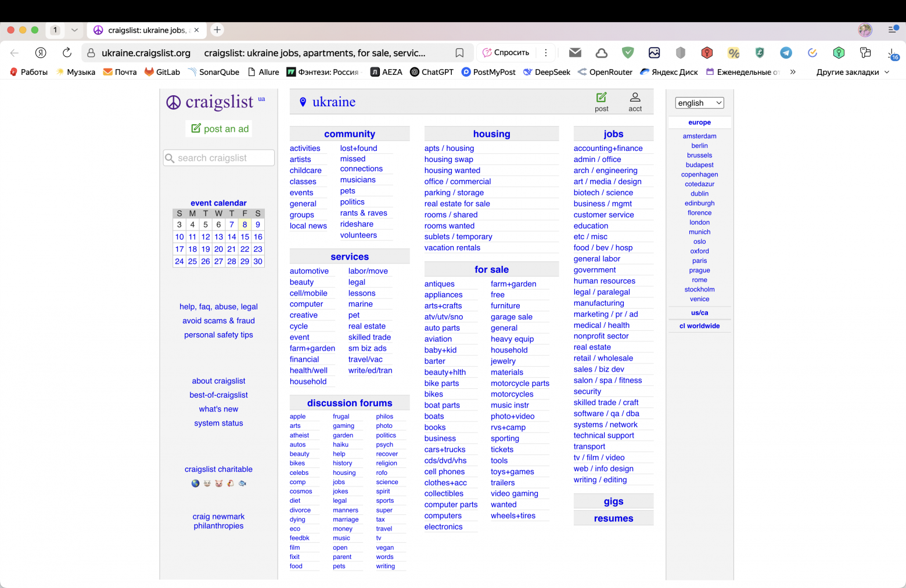
Task: Open a new tab with the plus button
Action: (x=217, y=30)
